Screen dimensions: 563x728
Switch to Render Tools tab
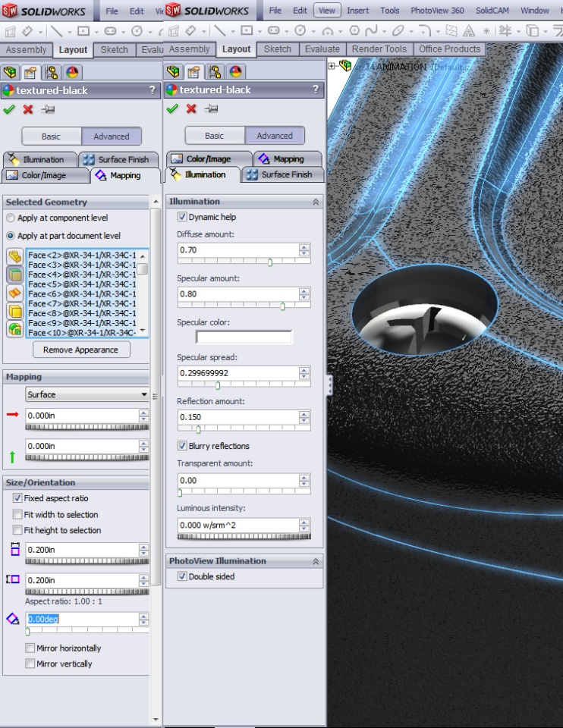379,49
